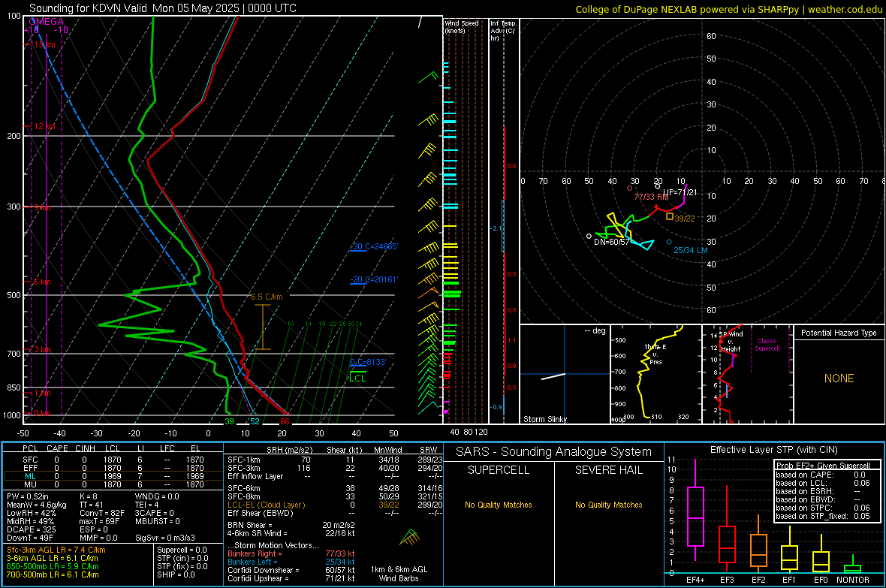Click the LCL-EL (Cloud Layer) row

pyautogui.click(x=335, y=505)
